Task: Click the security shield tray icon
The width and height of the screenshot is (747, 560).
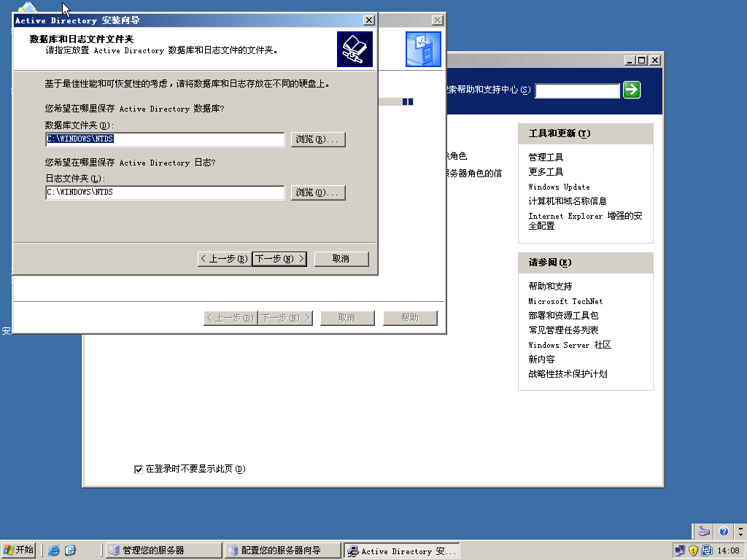Action: point(693,551)
